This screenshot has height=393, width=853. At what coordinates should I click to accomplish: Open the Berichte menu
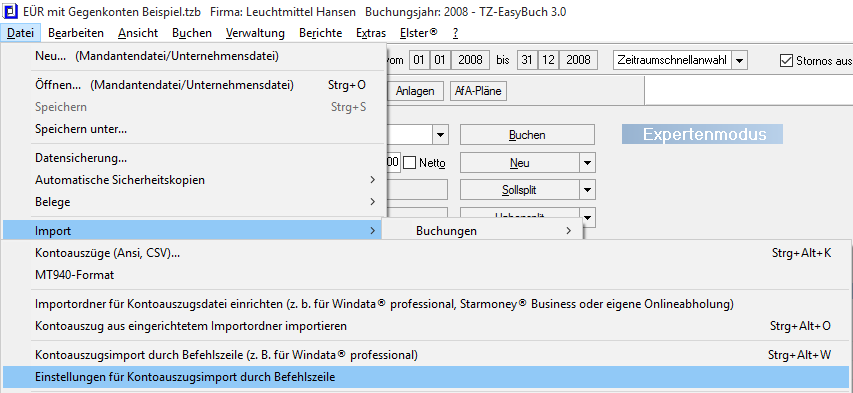point(320,33)
